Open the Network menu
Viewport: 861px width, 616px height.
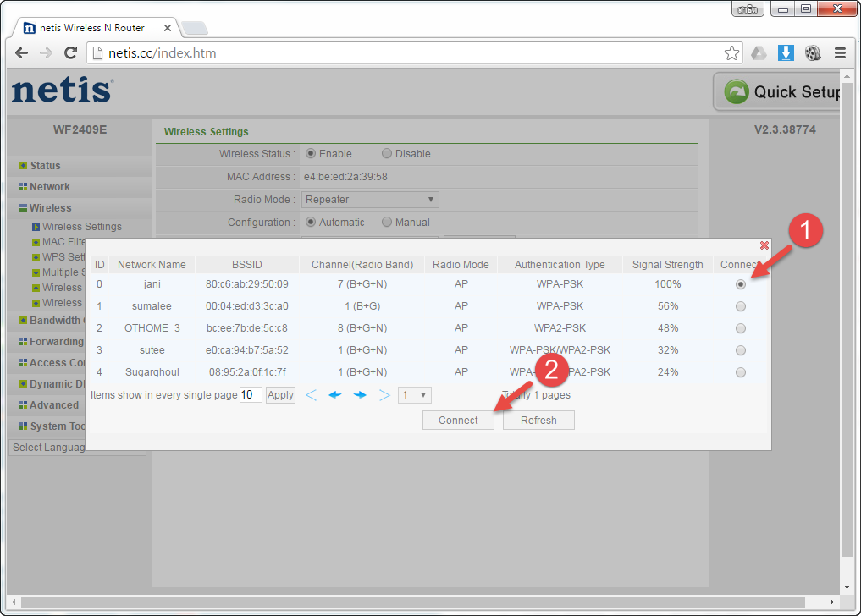[49, 187]
